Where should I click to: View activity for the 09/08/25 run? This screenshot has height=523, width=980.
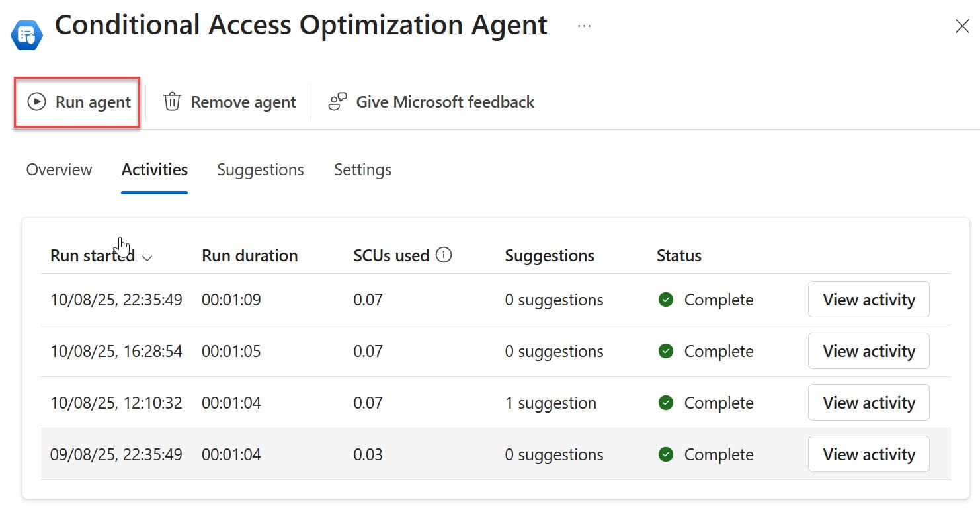(868, 454)
